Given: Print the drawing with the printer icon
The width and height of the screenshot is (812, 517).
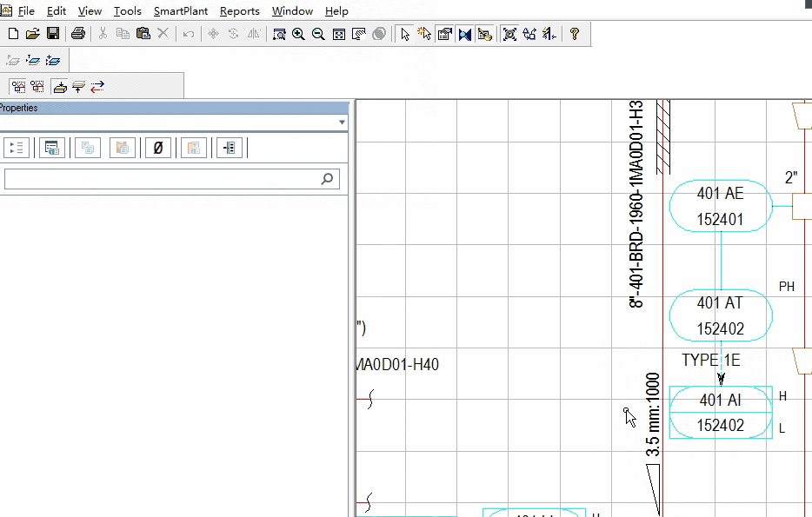Looking at the screenshot, I should (x=78, y=34).
